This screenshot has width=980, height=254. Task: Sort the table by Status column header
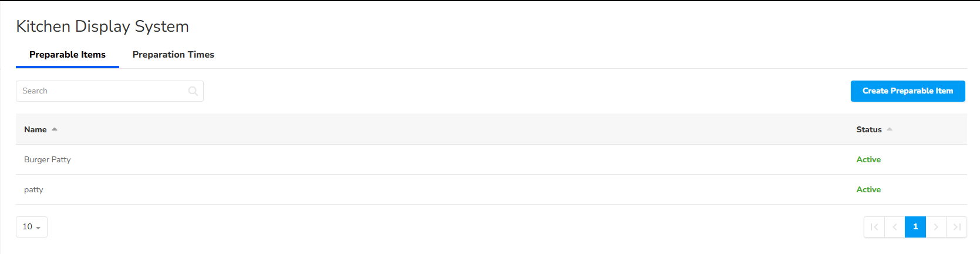point(868,129)
